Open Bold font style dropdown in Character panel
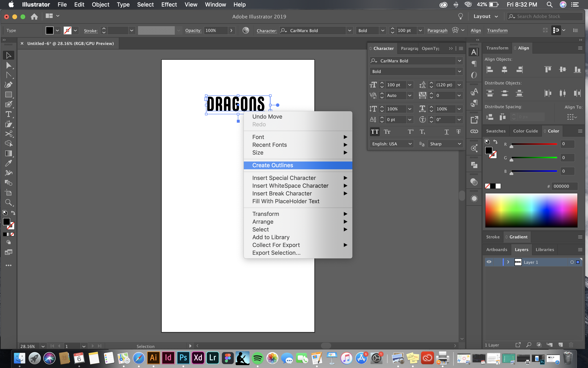Viewport: 588px width, 368px height. pyautogui.click(x=459, y=71)
